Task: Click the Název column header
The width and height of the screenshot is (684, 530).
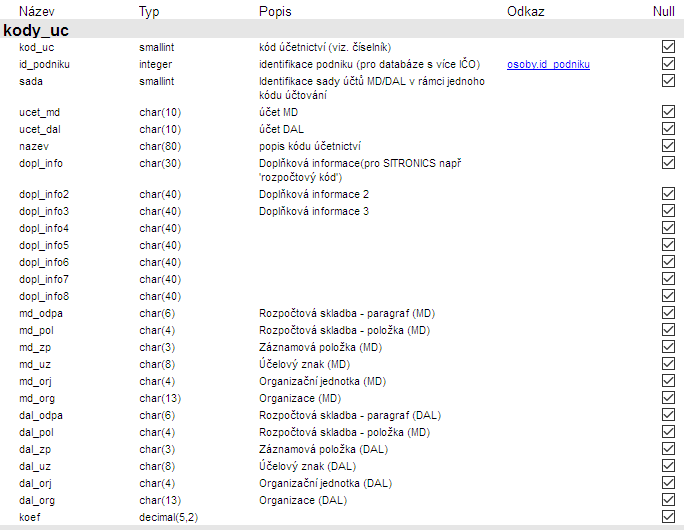Action: (x=37, y=11)
